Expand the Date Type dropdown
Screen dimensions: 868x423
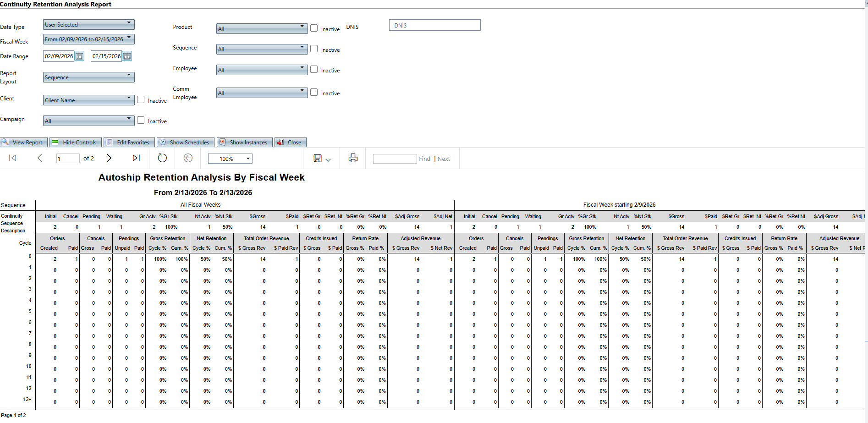pos(88,24)
